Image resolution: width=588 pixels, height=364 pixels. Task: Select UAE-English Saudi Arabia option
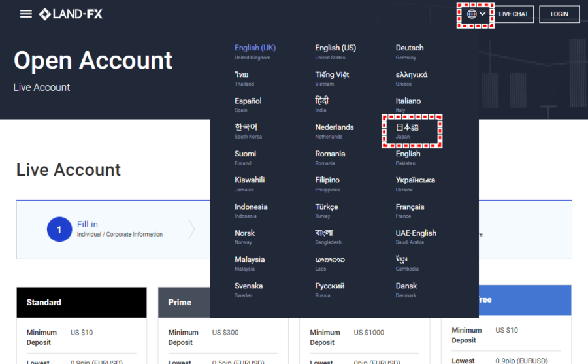[416, 237]
